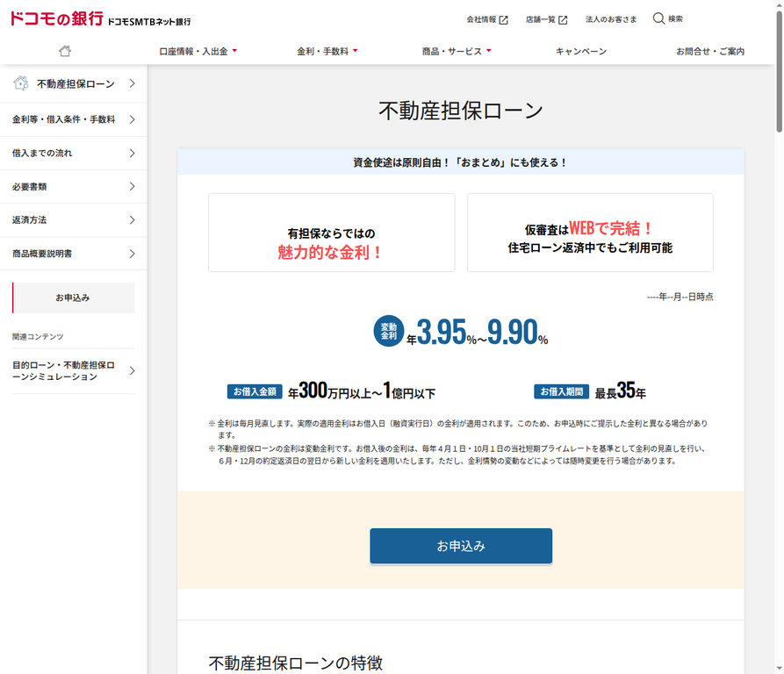
Task: Click the 関連コンテンツ heading text
Action: coord(38,337)
